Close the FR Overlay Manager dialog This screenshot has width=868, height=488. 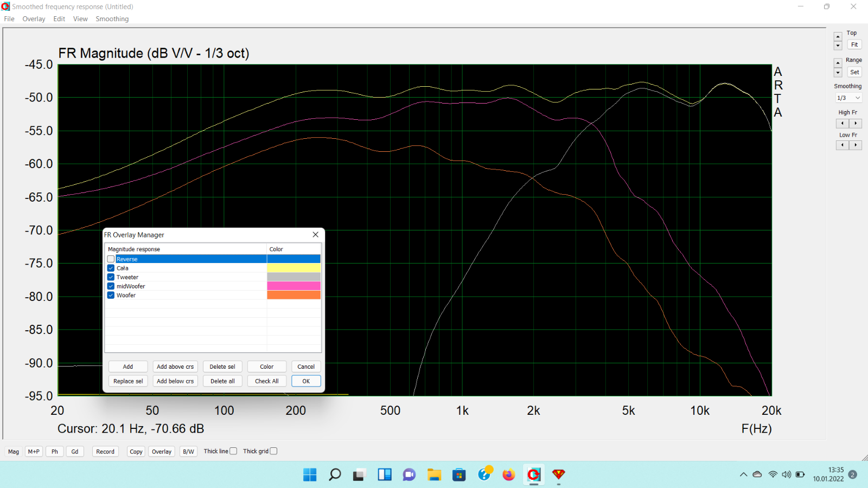click(x=316, y=235)
